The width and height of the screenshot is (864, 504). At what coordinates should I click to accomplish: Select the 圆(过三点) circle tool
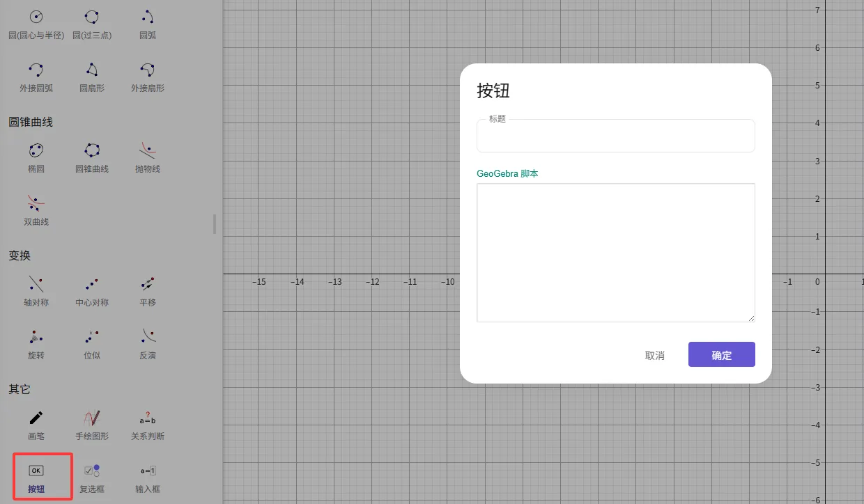(92, 24)
